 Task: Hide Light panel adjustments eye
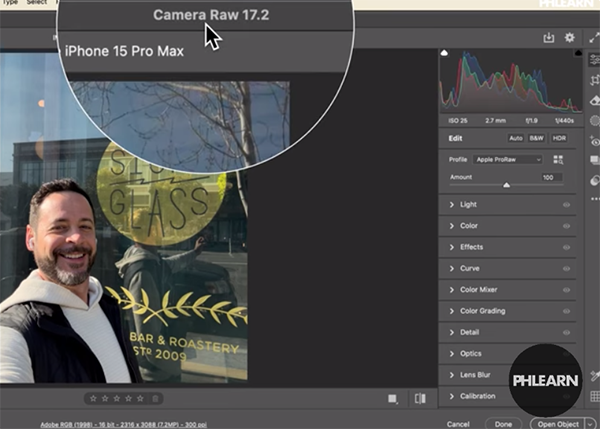pyautogui.click(x=566, y=205)
